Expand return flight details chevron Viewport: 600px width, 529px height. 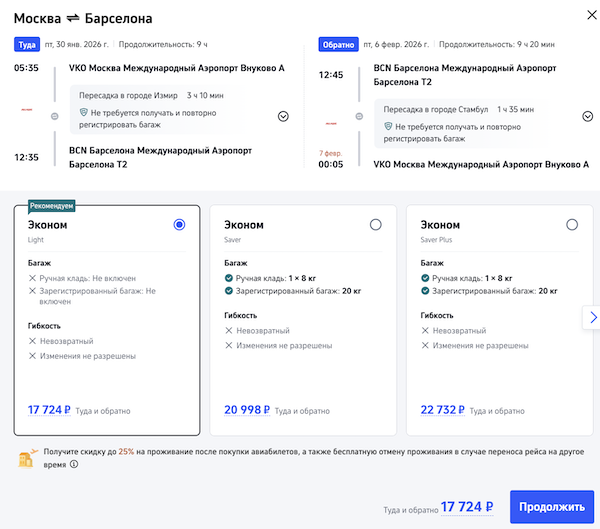[588, 116]
